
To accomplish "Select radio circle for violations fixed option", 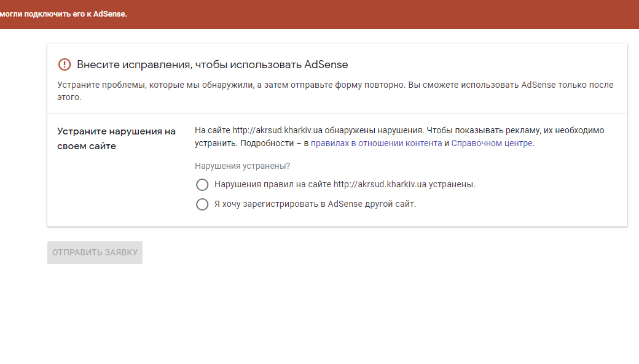I will click(x=202, y=185).
